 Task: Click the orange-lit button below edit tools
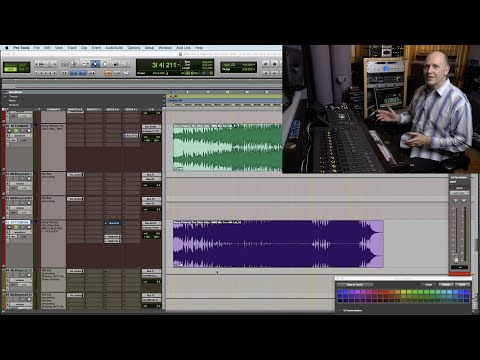(108, 73)
